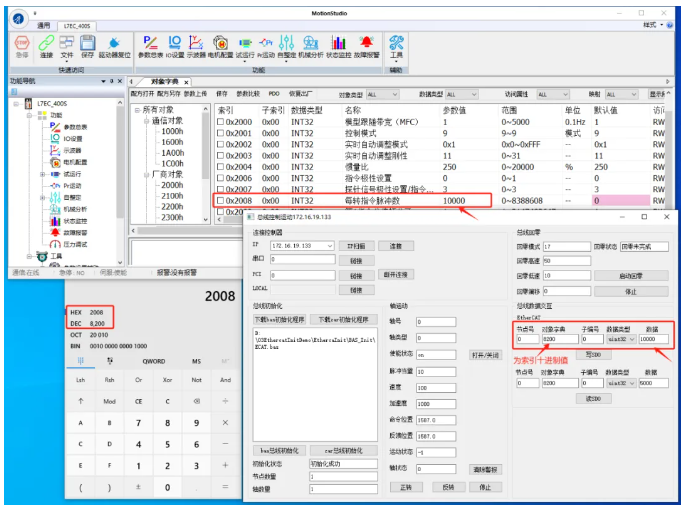
Task: Open the 映射 ALL dropdown
Action: click(x=622, y=94)
